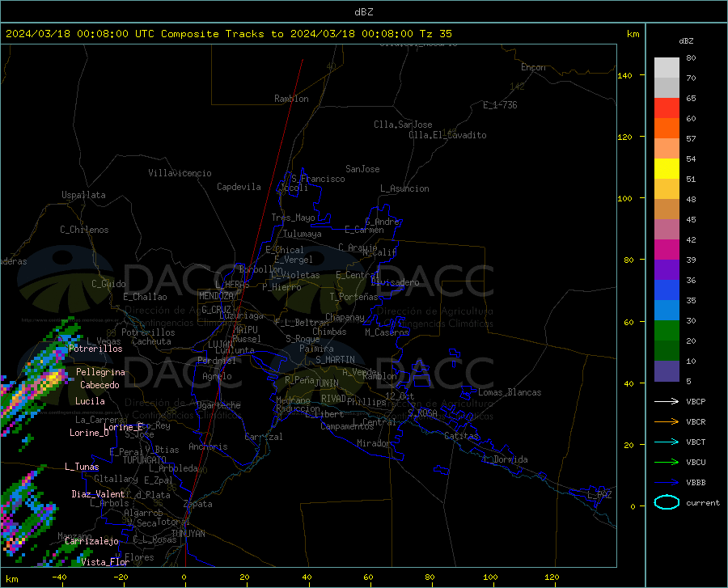Click the TUNUYAN label
This screenshot has width=728, height=588.
tap(188, 534)
